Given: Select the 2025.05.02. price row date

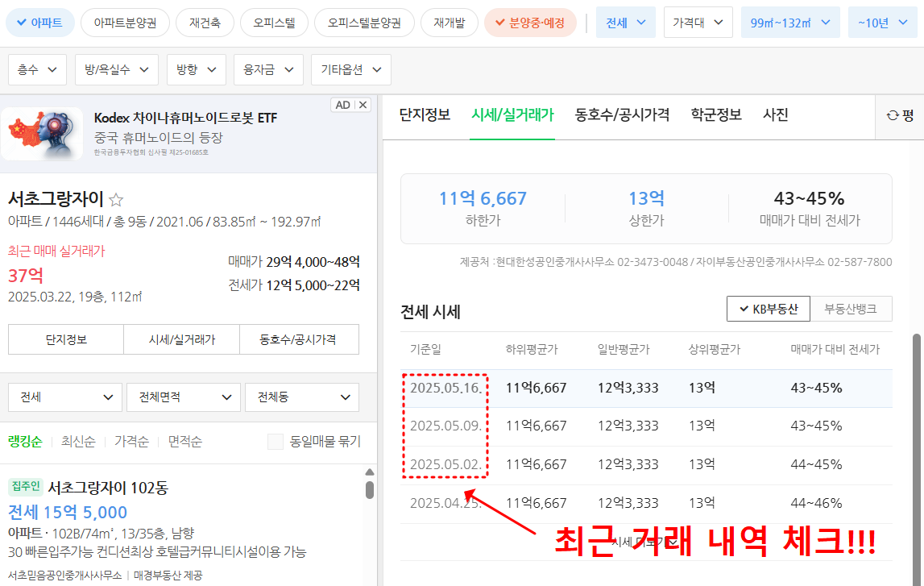Looking at the screenshot, I should click(446, 464).
